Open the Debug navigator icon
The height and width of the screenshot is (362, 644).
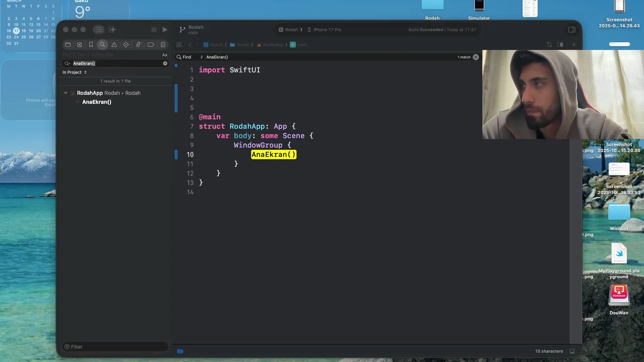138,45
